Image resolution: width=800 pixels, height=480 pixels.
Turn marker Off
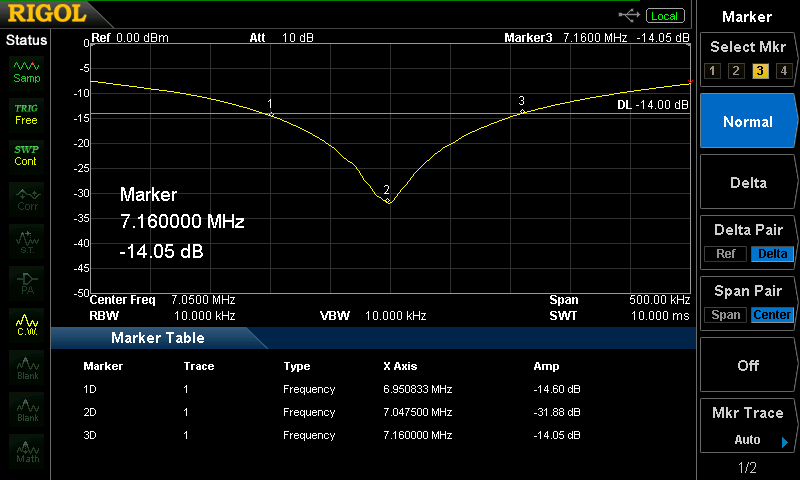[x=748, y=365]
